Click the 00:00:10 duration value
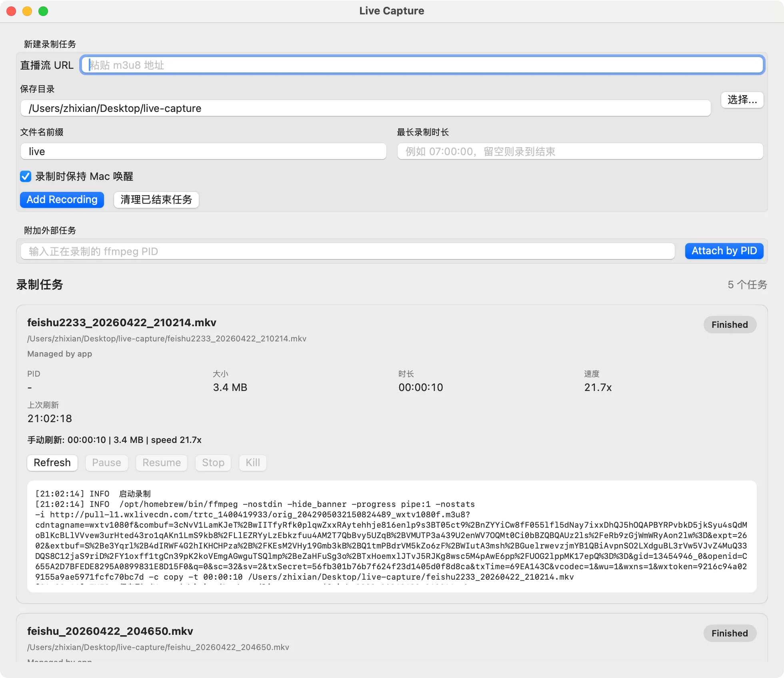The image size is (784, 678). pos(421,387)
